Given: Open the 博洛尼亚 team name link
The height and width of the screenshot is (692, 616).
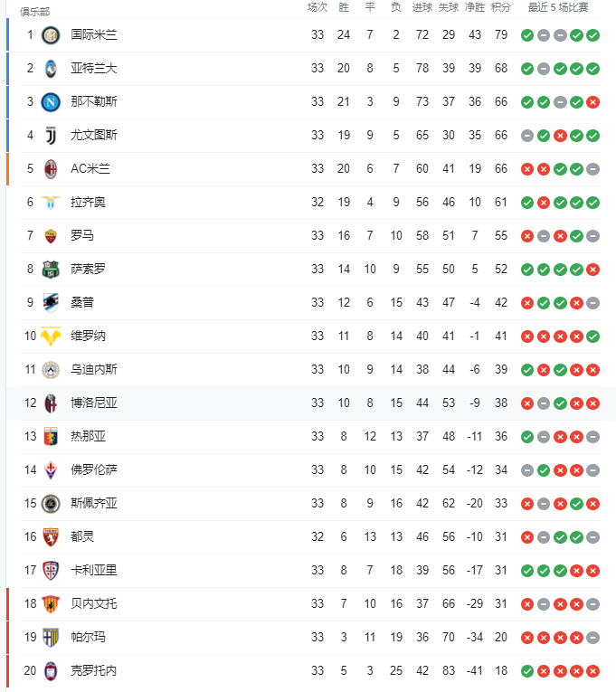Looking at the screenshot, I should tap(94, 403).
